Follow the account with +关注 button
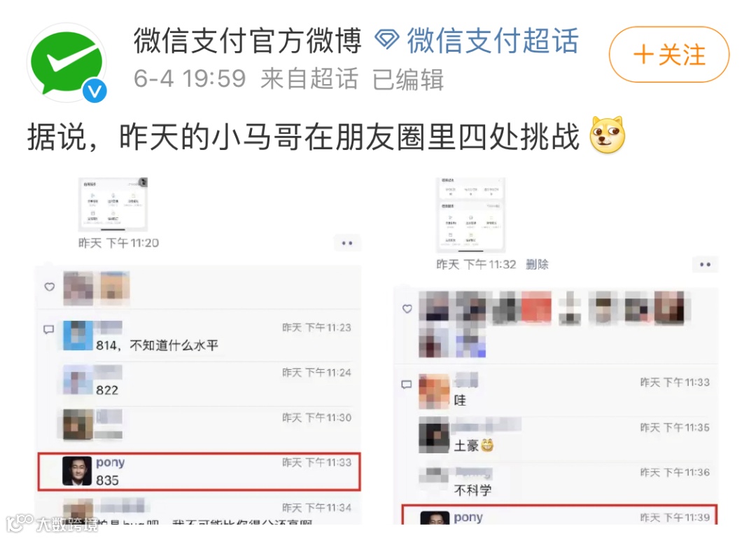Viewport: 756px width, 538px height. [x=668, y=54]
